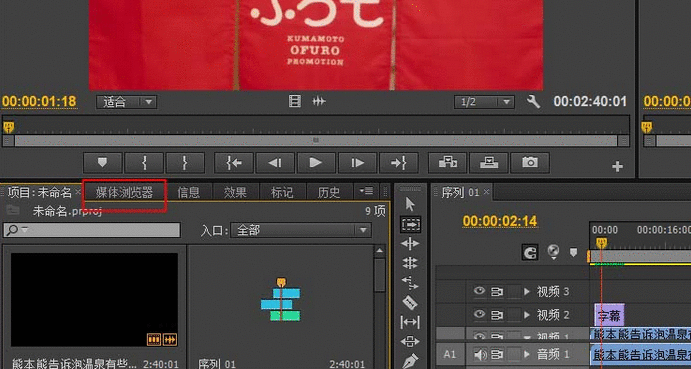This screenshot has width=691, height=369.
Task: Select the Ripple Edit tool
Action: pos(410,244)
